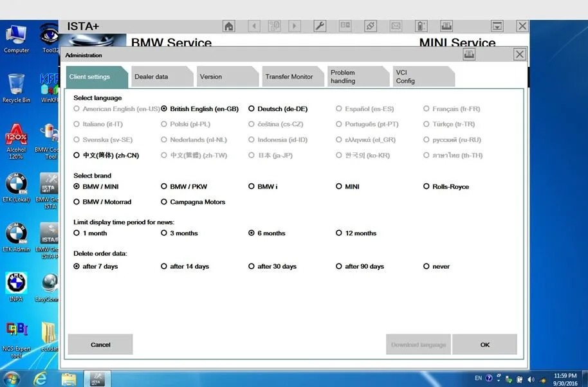Screen dimensions: 588x387
Task: Select British English (en-GB) language
Action: coord(200,109)
